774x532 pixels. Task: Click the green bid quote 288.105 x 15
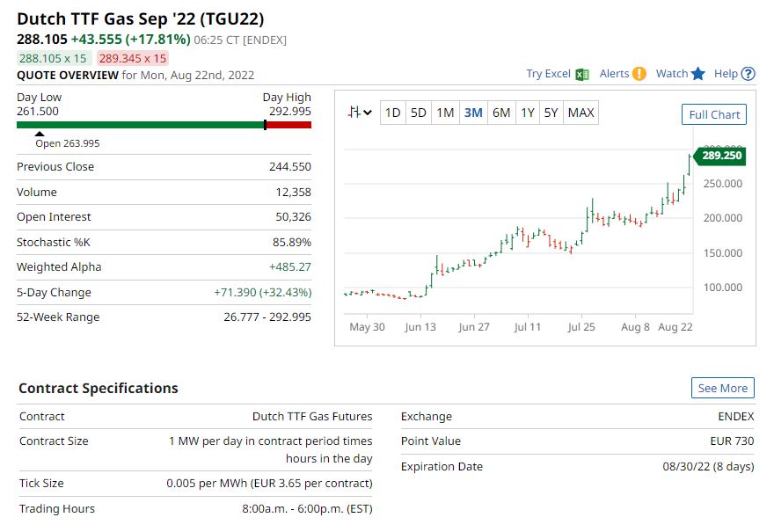coord(53,58)
